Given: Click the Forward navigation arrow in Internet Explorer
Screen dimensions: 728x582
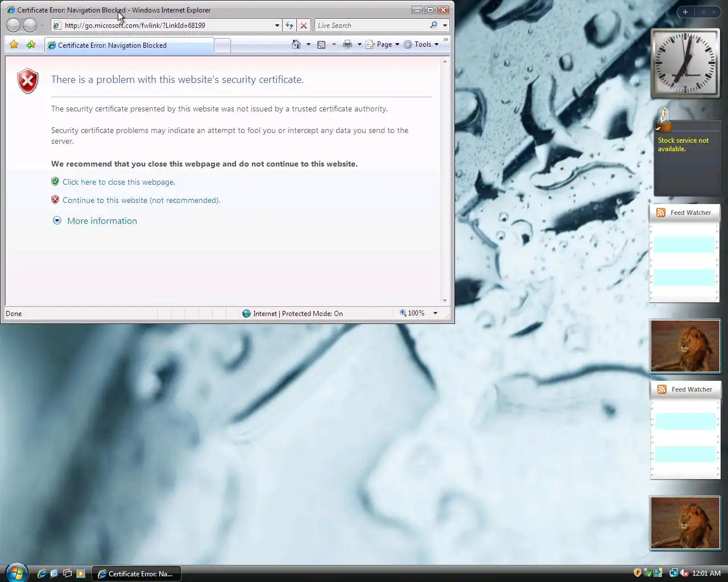Looking at the screenshot, I should [x=30, y=25].
